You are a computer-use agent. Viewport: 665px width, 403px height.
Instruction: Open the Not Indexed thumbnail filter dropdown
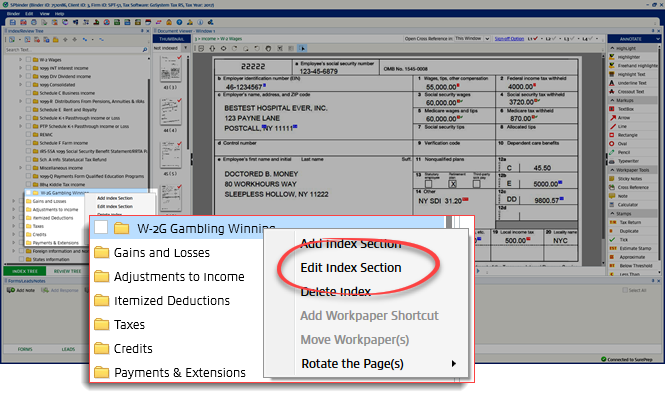coord(185,48)
